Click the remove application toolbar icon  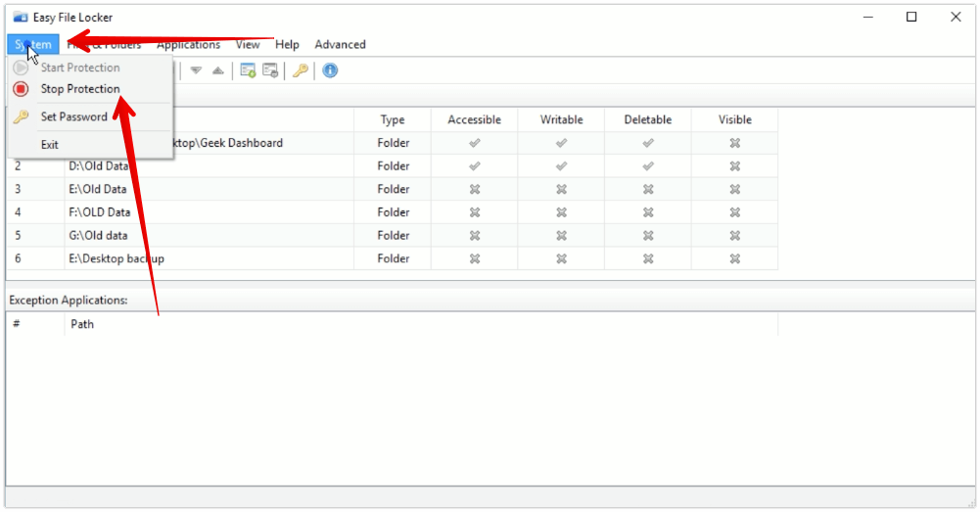[270, 70]
